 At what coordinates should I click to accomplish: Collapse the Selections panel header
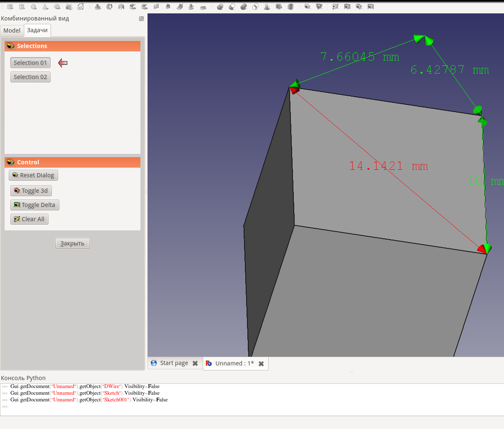pyautogui.click(x=72, y=46)
